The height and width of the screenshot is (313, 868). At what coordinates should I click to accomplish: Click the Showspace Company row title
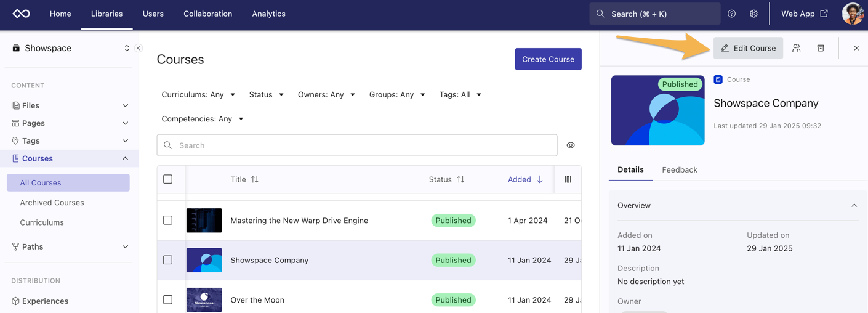click(269, 260)
